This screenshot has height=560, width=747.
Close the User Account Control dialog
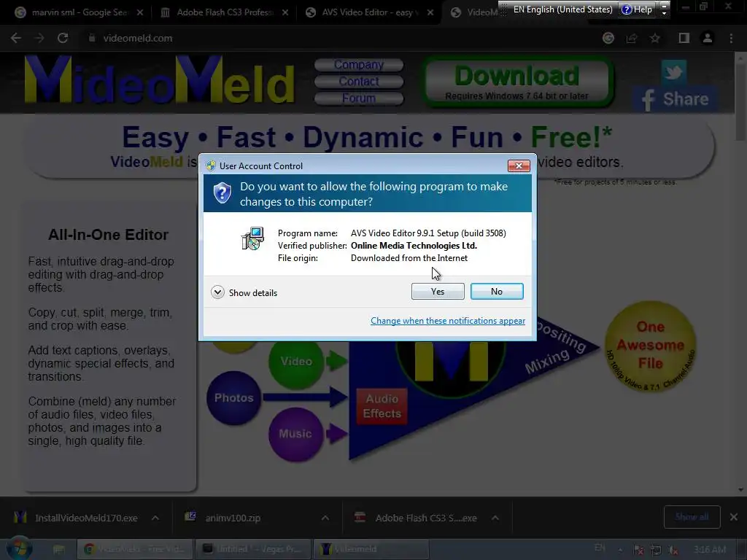pos(519,166)
